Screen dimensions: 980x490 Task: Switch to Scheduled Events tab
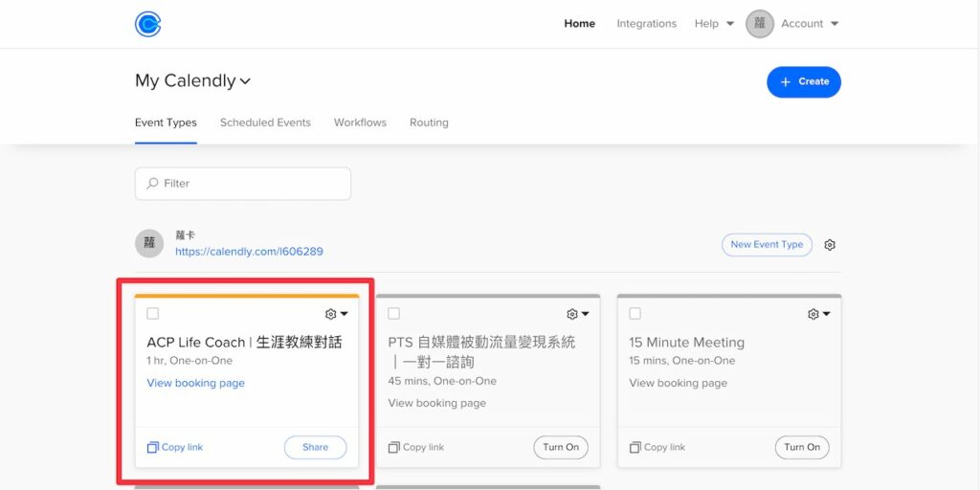pos(265,122)
